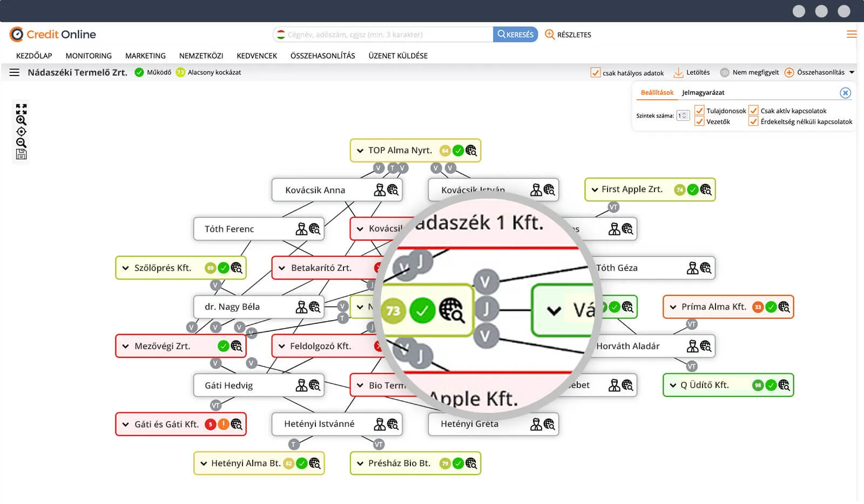Click the center view crosshair icon
The width and height of the screenshot is (864, 504).
click(x=21, y=131)
